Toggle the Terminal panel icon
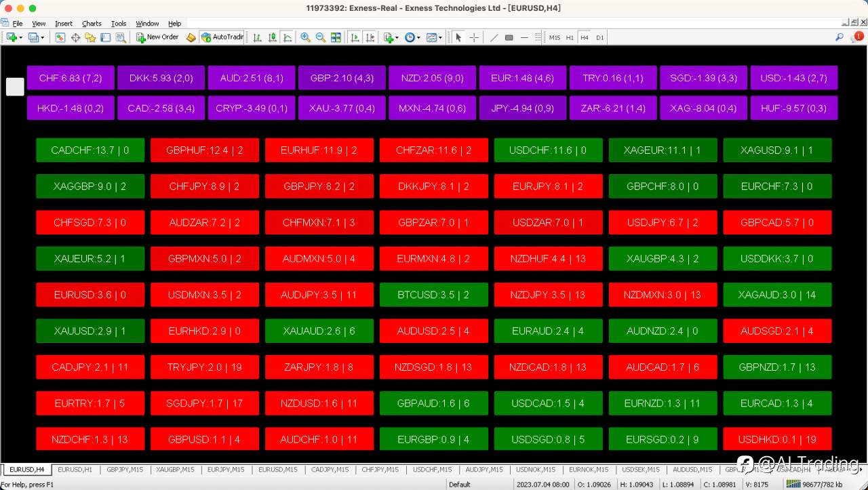This screenshot has width=868, height=490. click(106, 37)
